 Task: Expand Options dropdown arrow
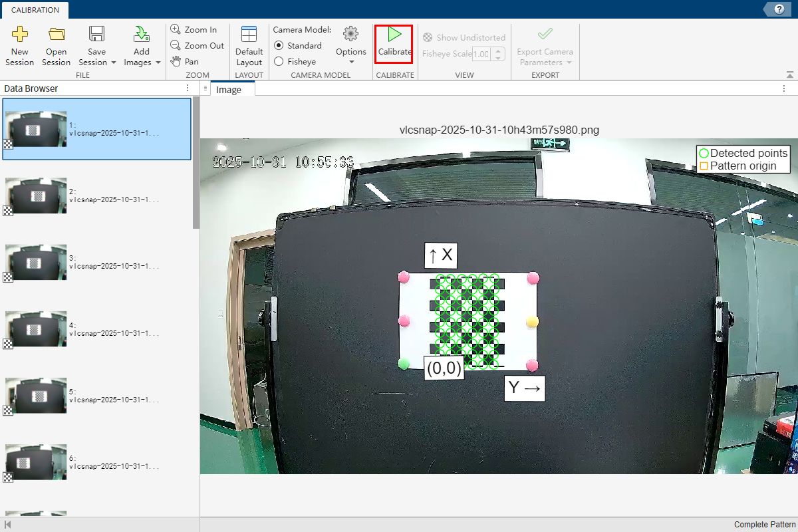(x=351, y=63)
